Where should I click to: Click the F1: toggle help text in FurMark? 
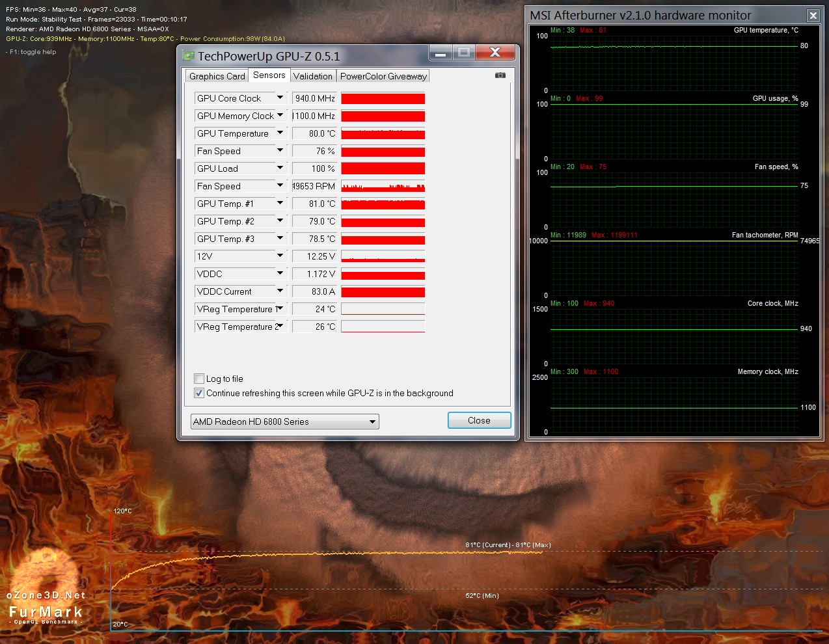point(33,52)
